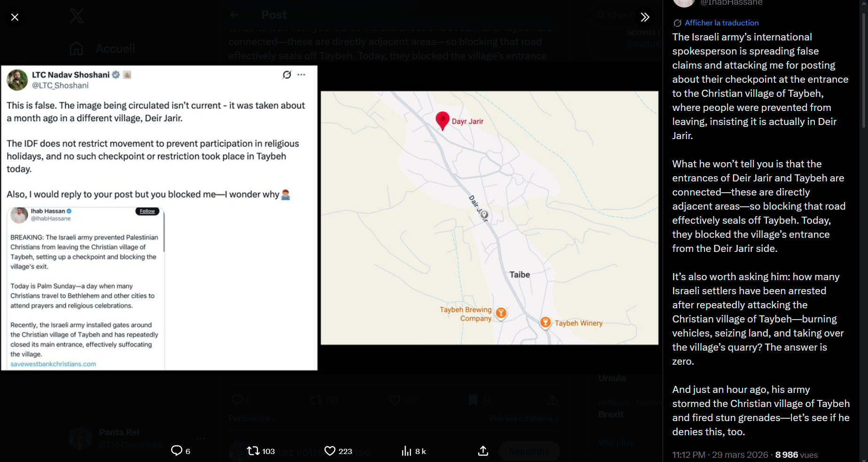868x462 pixels.
Task: Click the Taybeh Brewing Company map marker
Action: pos(501,313)
